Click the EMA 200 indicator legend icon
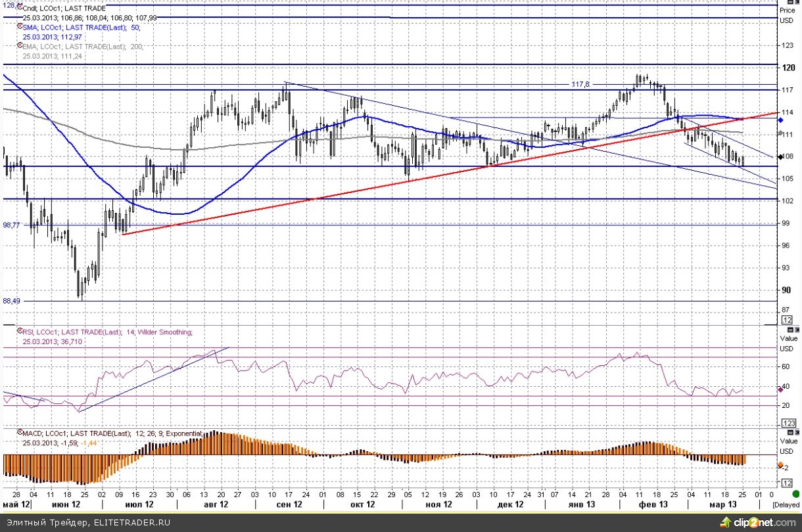The image size is (802, 532). [20, 47]
